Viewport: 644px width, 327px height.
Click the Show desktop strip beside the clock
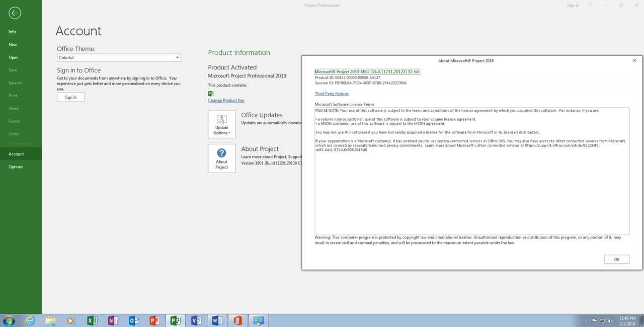[641, 320]
